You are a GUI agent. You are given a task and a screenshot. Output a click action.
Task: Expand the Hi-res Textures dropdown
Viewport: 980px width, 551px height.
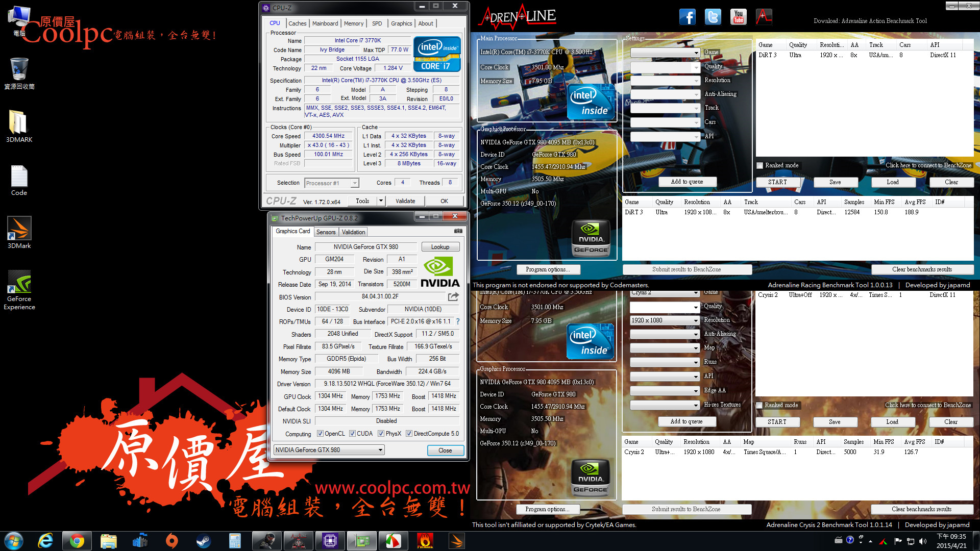[x=665, y=405]
